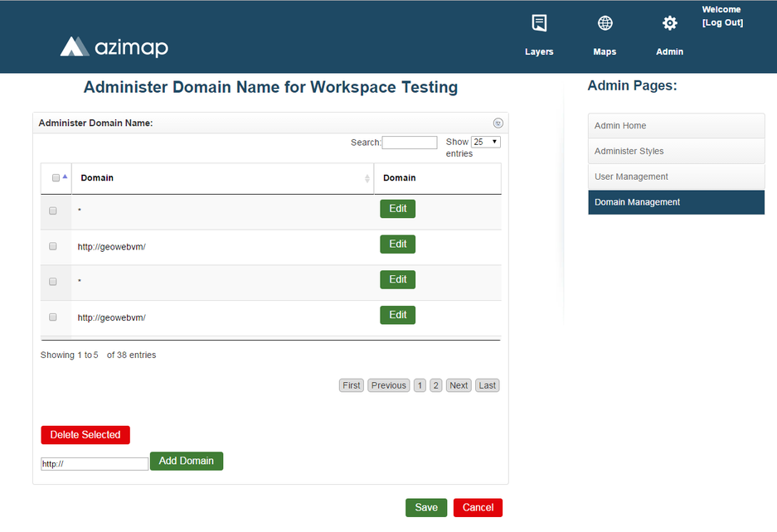Click the azimap logo
The width and height of the screenshot is (777, 532).
click(x=114, y=47)
